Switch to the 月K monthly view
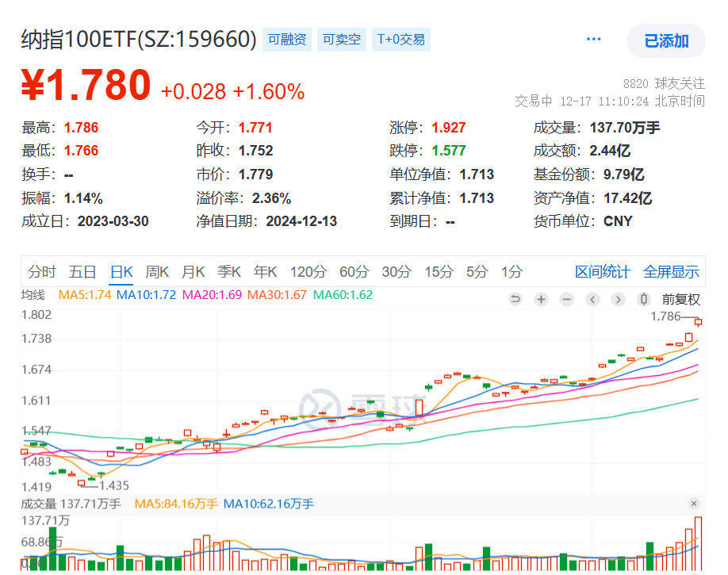 193,271
